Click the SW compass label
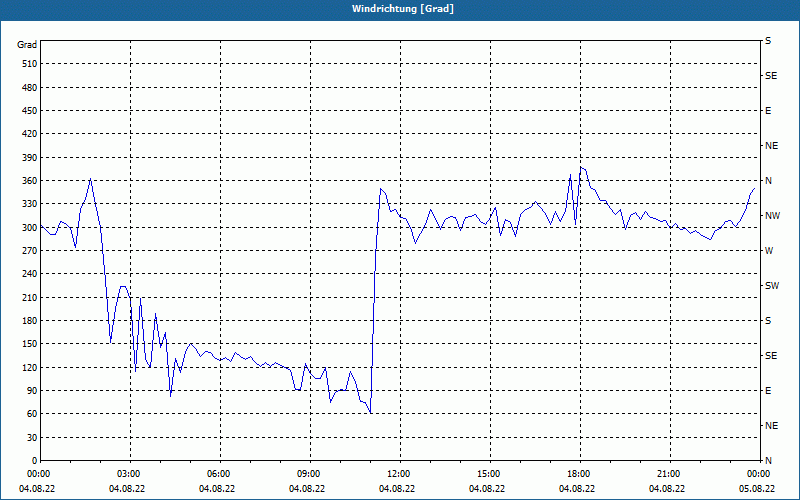Image resolution: width=800 pixels, height=500 pixels. (x=772, y=286)
